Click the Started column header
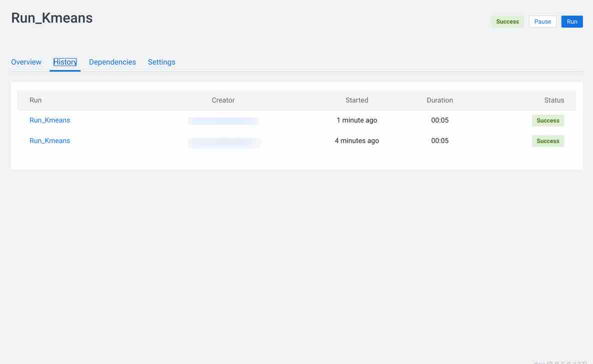Viewport: 593px width, 364px height. point(356,100)
